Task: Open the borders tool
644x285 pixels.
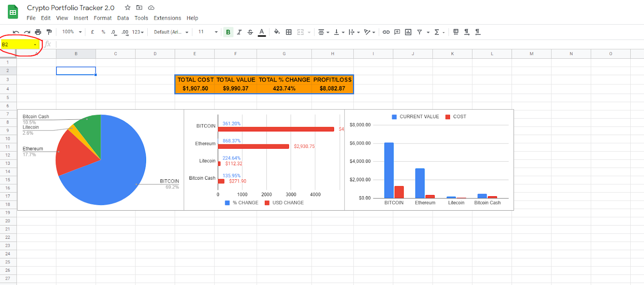Action: tap(289, 32)
